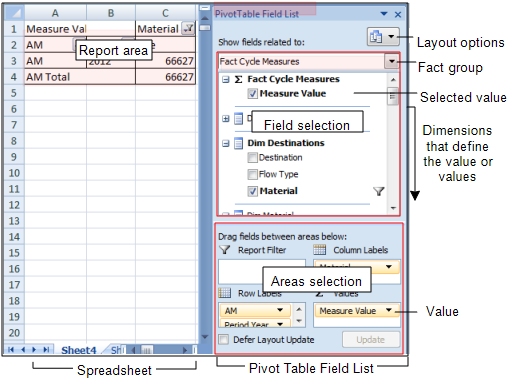Go to the last sheet with navigation arrow
Viewport: 526px width, 385px height.
coord(47,349)
